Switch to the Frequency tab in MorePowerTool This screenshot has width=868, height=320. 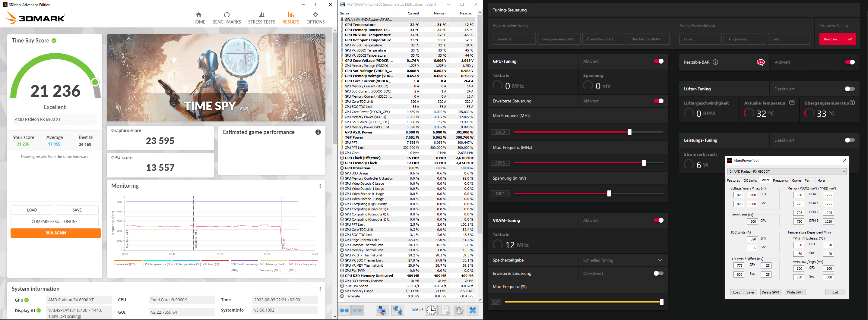781,181
